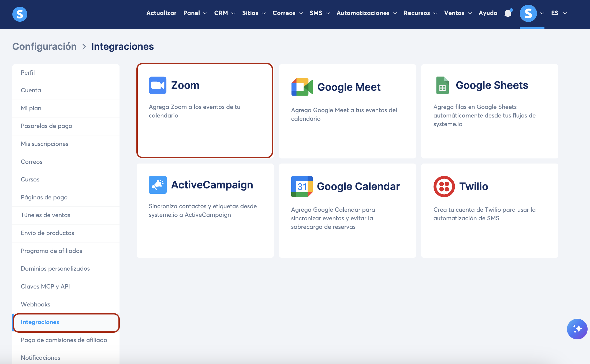Open Claves MCP y API settings
Image resolution: width=590 pixels, height=364 pixels.
point(66,287)
